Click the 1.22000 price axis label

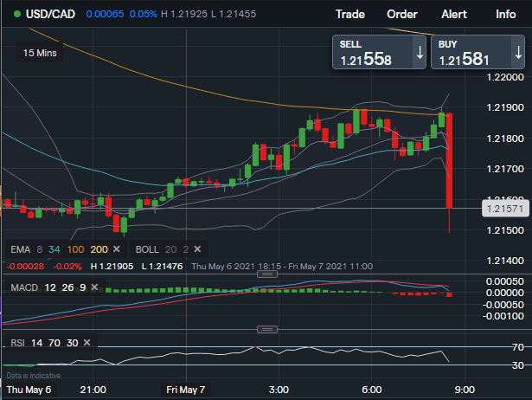pyautogui.click(x=505, y=77)
